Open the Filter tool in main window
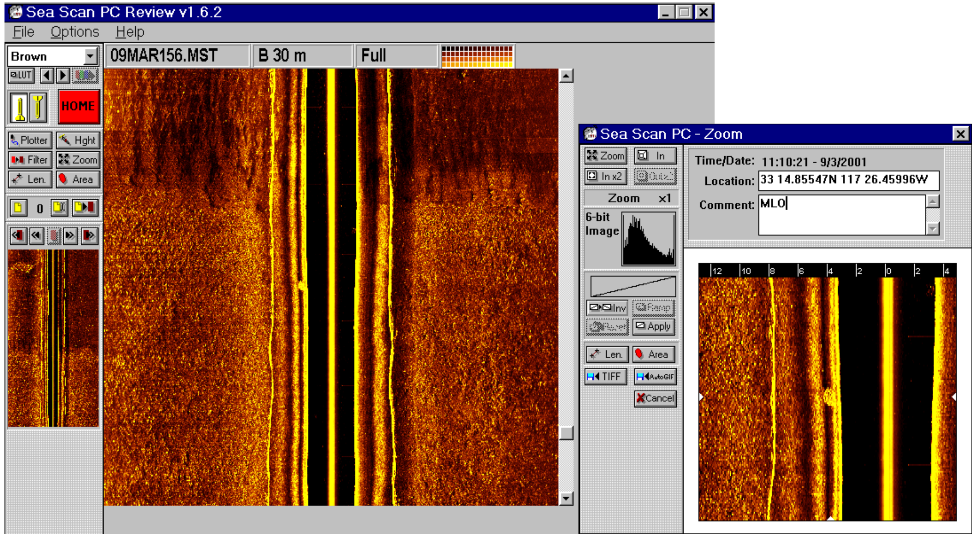 click(x=30, y=160)
